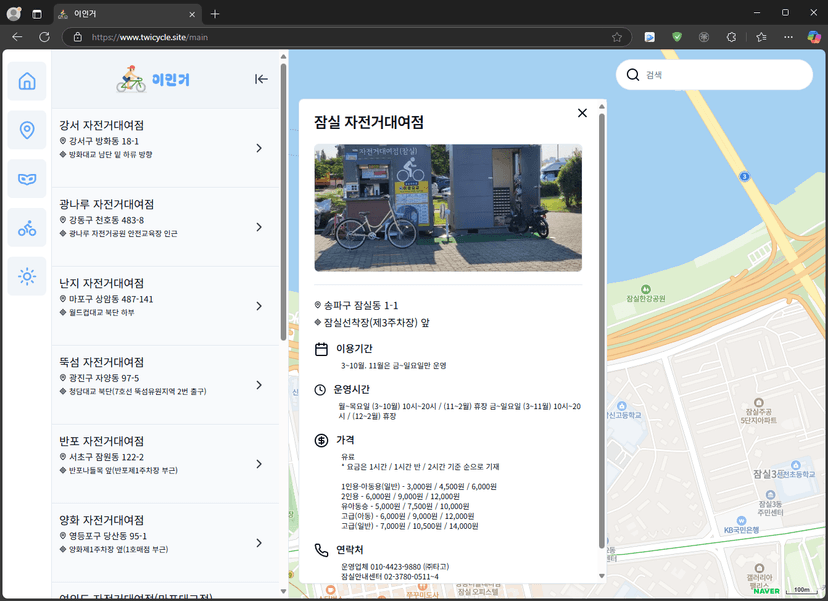This screenshot has width=828, height=601.
Task: Open 난지 자전거대여점 chevron
Action: (259, 306)
